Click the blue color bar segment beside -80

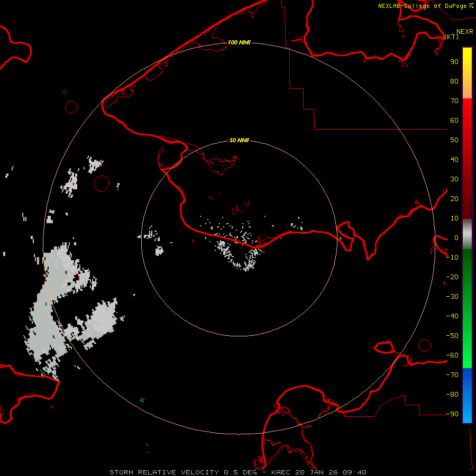coord(467,395)
